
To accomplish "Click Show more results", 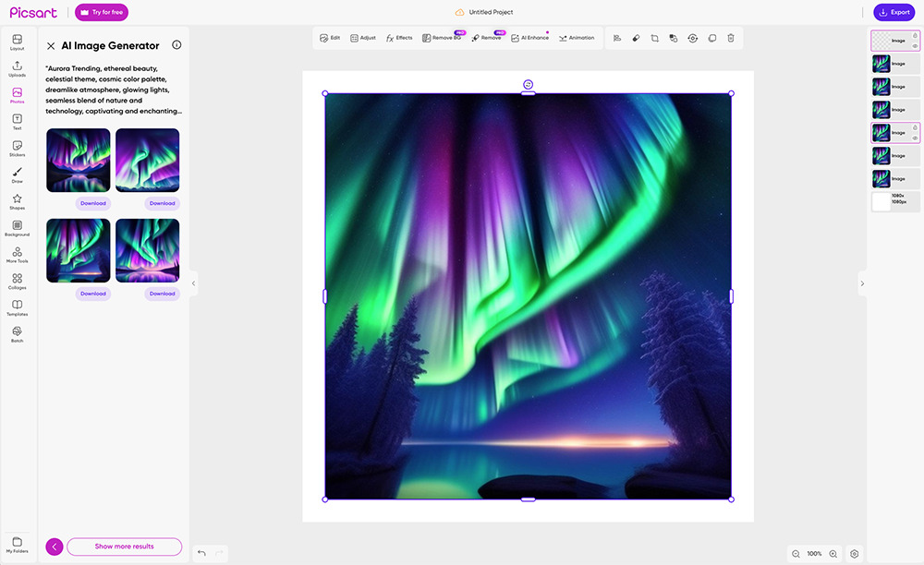I will 124,547.
